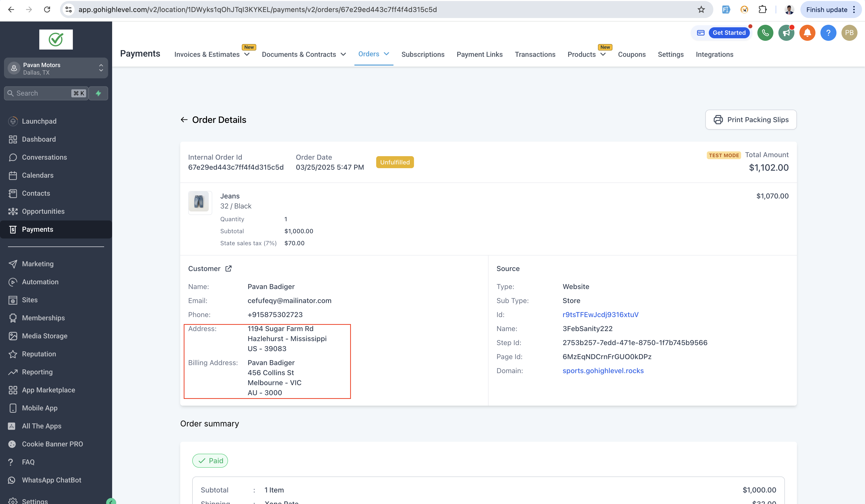Click Print Packing Slips button
Image resolution: width=865 pixels, height=504 pixels.
[x=751, y=119]
